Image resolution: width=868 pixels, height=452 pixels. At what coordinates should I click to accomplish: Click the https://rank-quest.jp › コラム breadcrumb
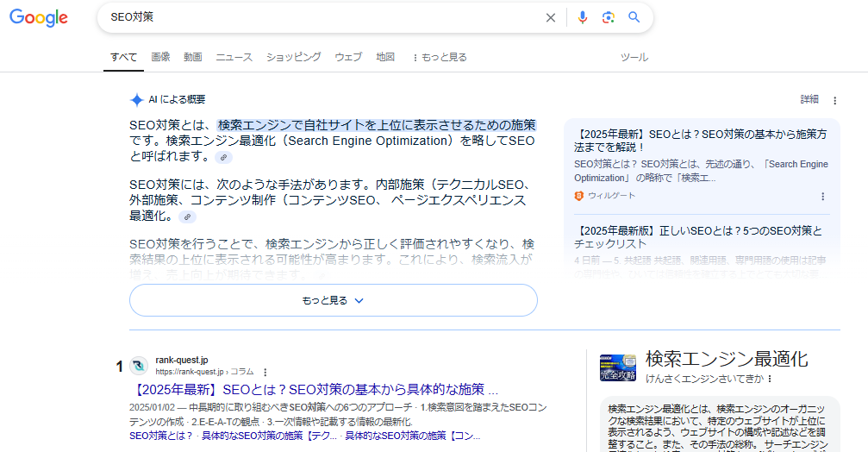[x=204, y=372]
